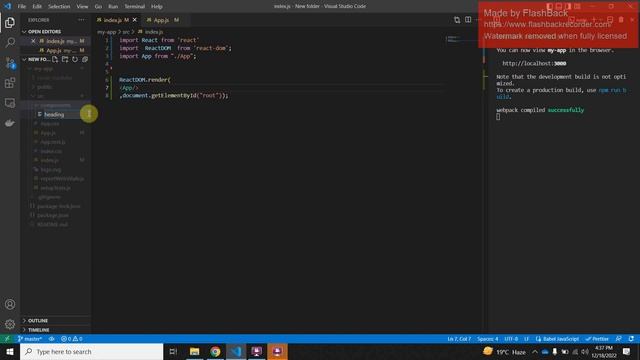Click Visual Studio Code taskbar icon
Viewport: 640px width, 360px height.
click(236, 352)
